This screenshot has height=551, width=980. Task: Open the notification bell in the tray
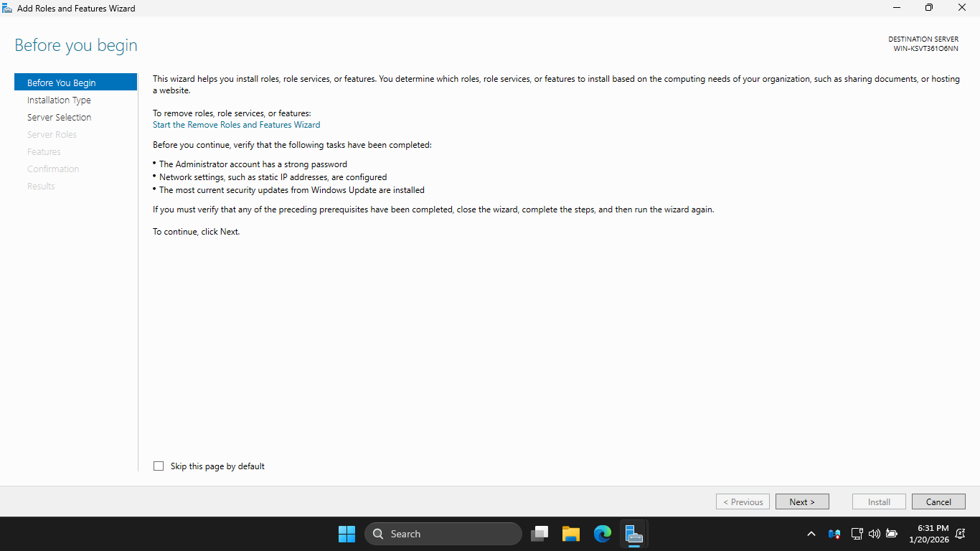(960, 534)
